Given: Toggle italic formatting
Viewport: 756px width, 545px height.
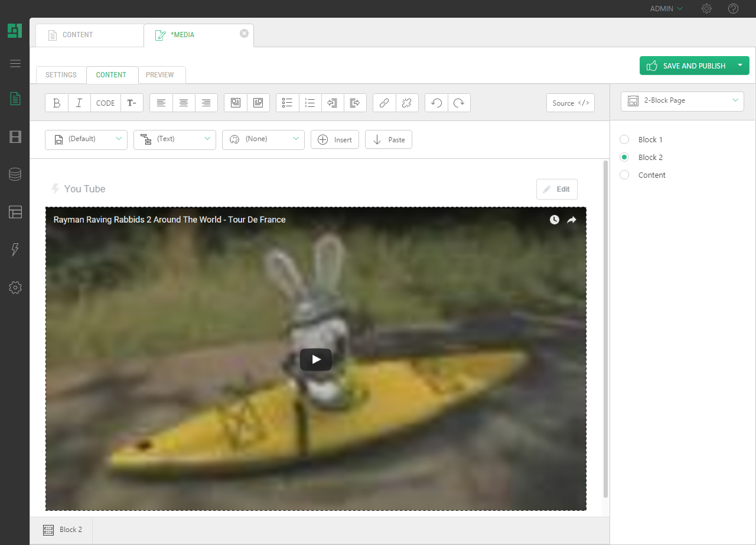Looking at the screenshot, I should click(79, 103).
